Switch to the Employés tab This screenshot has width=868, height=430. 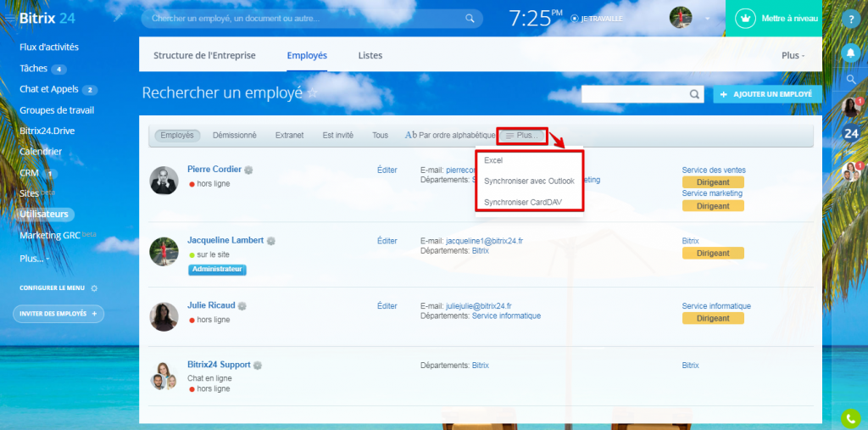click(307, 55)
